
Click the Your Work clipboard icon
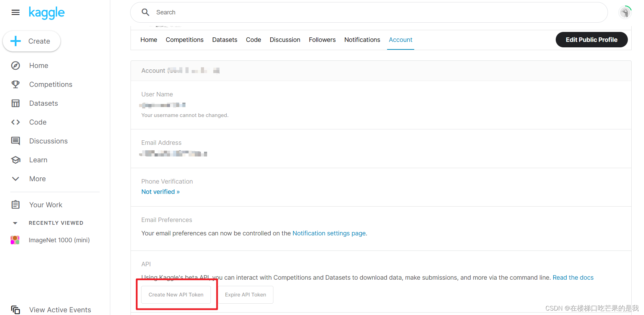15,205
